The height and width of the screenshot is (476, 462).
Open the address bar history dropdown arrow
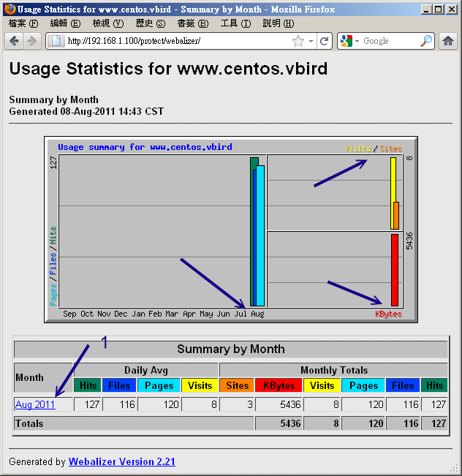click(x=311, y=41)
